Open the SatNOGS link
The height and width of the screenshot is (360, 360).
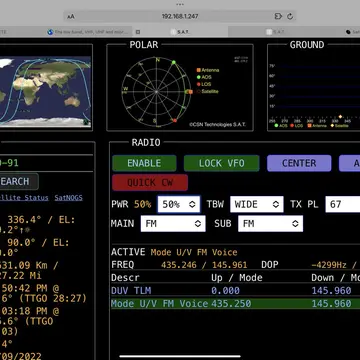point(68,198)
